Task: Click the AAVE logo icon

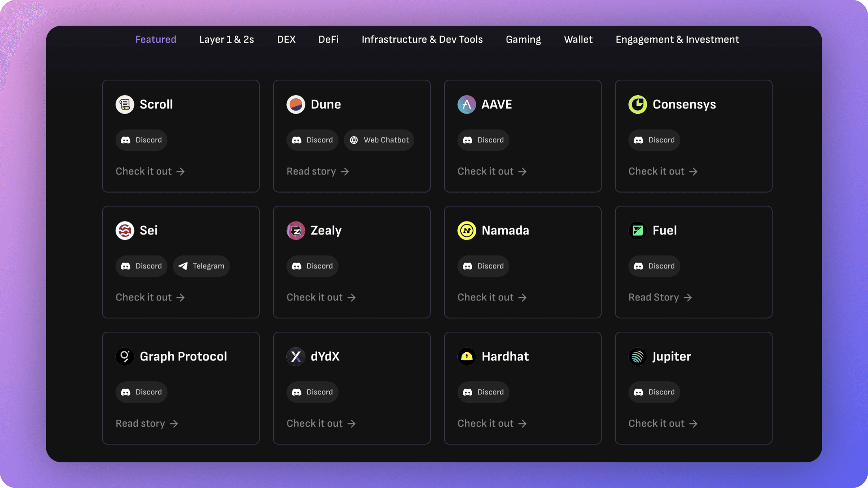Action: pos(466,105)
